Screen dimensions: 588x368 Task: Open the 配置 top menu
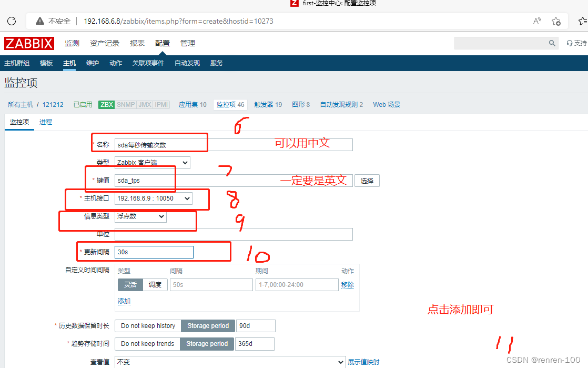click(163, 43)
